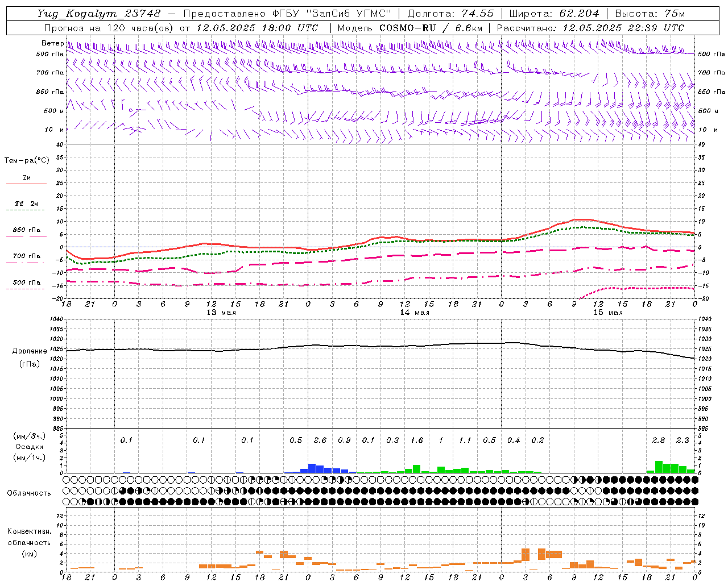The image size is (728, 582).
Task: Click the Конвективн. convective cloud label
Action: pos(29,531)
